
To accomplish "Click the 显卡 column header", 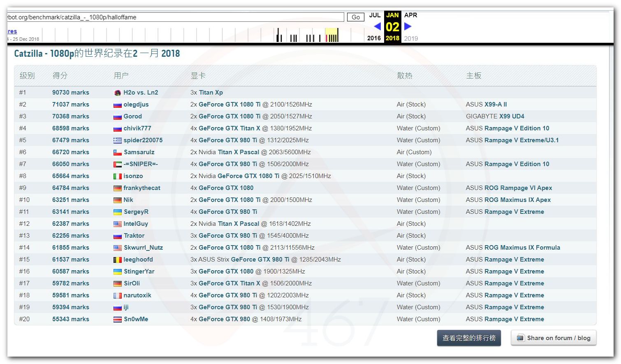I will pos(198,76).
